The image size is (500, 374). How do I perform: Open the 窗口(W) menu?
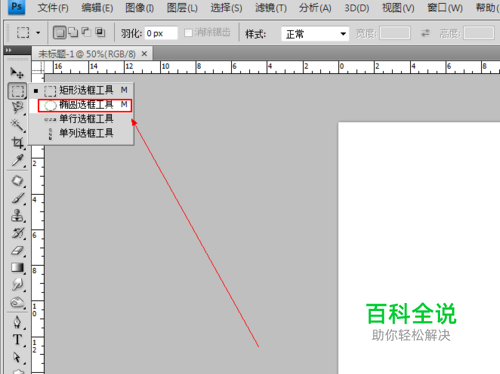coord(445,8)
